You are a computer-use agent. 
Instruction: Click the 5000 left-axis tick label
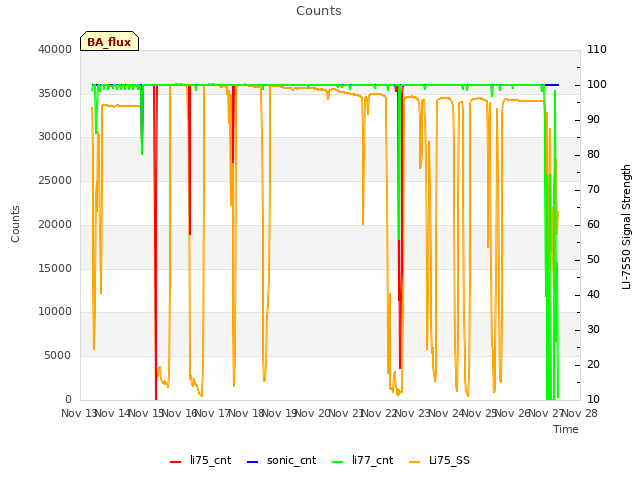[58, 356]
